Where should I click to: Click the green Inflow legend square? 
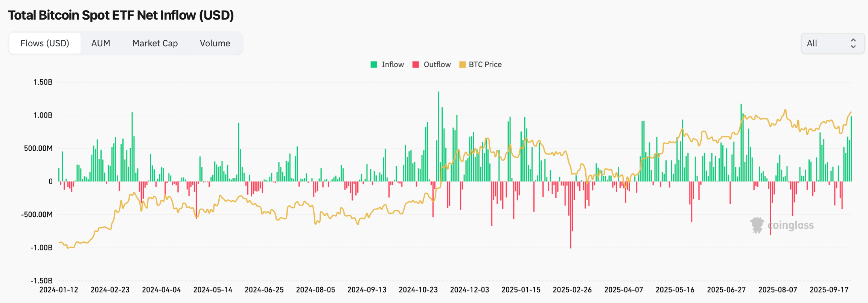coord(374,64)
